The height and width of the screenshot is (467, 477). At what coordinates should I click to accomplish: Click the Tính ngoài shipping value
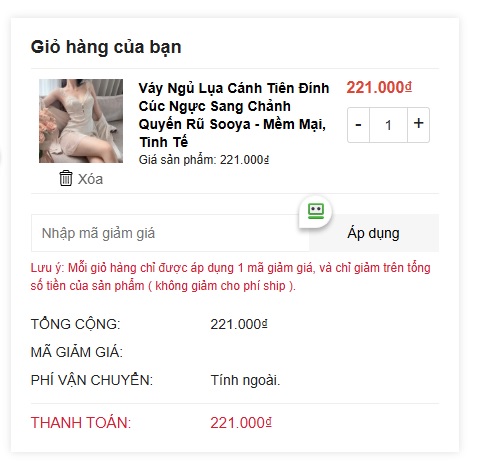(245, 380)
